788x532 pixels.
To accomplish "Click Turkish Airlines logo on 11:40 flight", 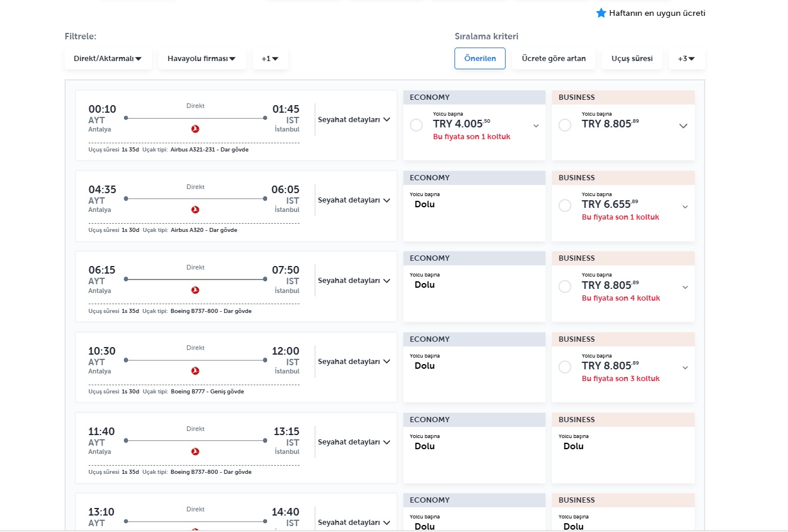I will 196,451.
